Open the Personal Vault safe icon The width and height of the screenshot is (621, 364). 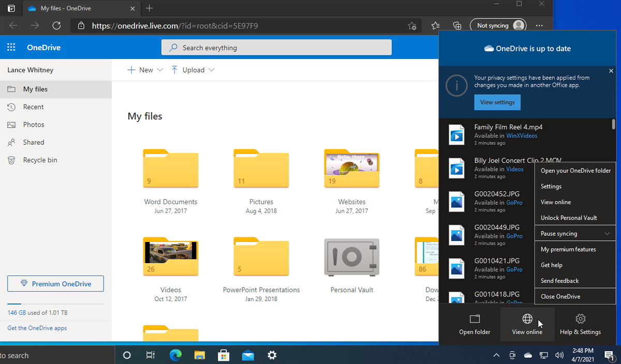pos(352,256)
